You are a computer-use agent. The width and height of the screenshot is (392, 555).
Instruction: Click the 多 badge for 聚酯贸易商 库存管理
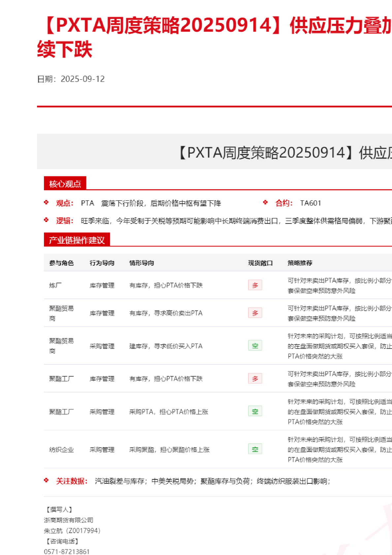(255, 313)
